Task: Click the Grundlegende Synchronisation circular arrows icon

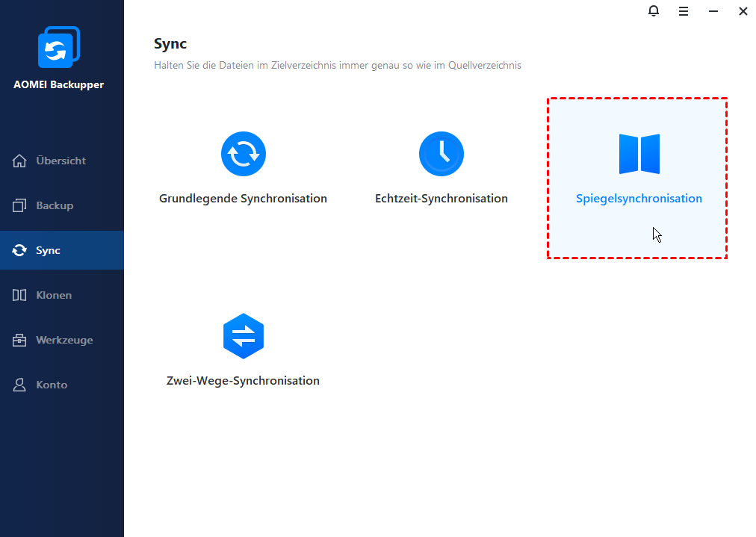Action: click(244, 154)
